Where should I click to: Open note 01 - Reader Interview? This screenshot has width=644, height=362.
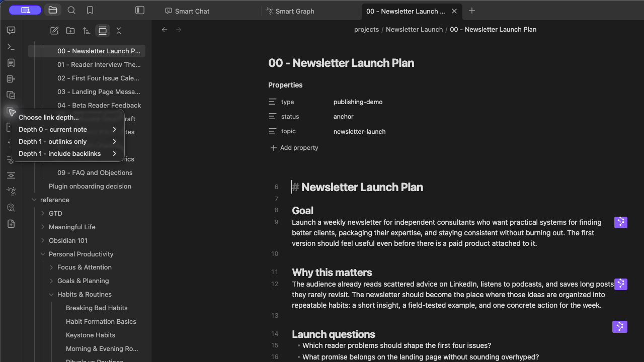click(x=99, y=64)
